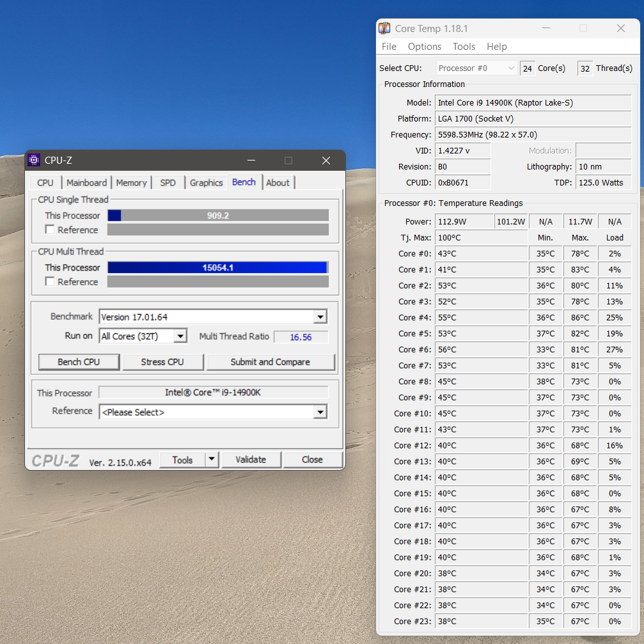Switch to the CPU tab
The width and height of the screenshot is (644, 644).
(45, 183)
